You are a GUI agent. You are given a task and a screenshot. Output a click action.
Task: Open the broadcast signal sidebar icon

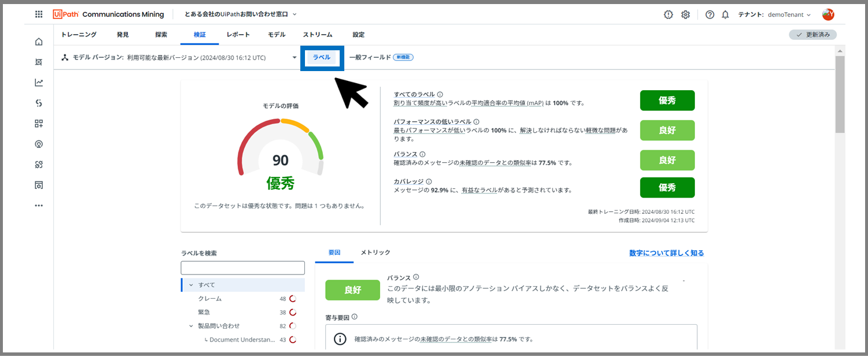pyautogui.click(x=39, y=144)
